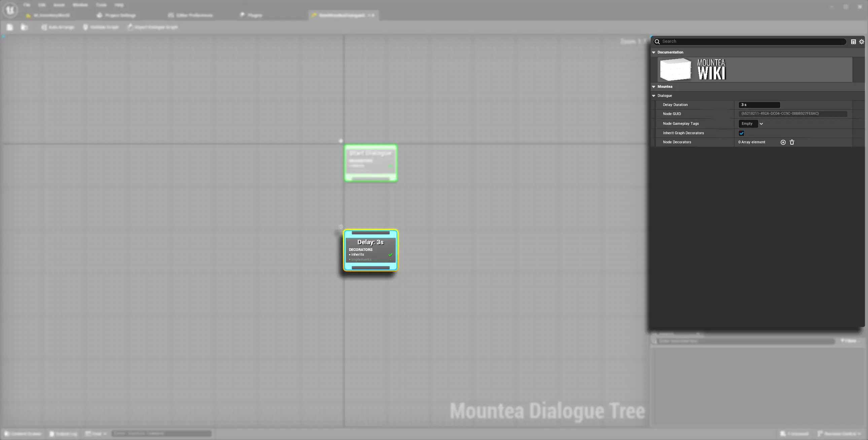Click the Validate Graph toolbar button
The height and width of the screenshot is (440, 868).
(x=101, y=27)
